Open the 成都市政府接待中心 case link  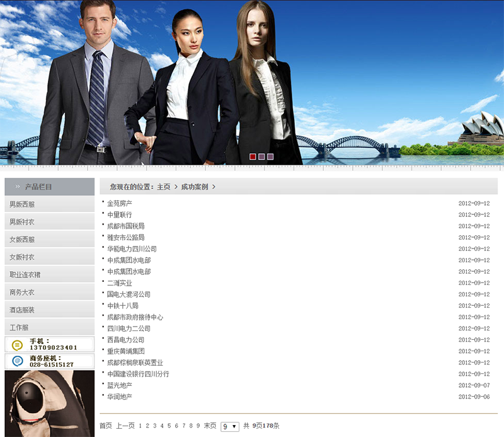135,317
